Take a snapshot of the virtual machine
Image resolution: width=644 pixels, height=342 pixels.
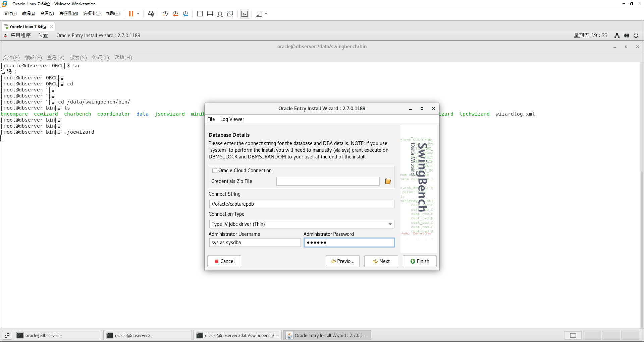click(165, 14)
